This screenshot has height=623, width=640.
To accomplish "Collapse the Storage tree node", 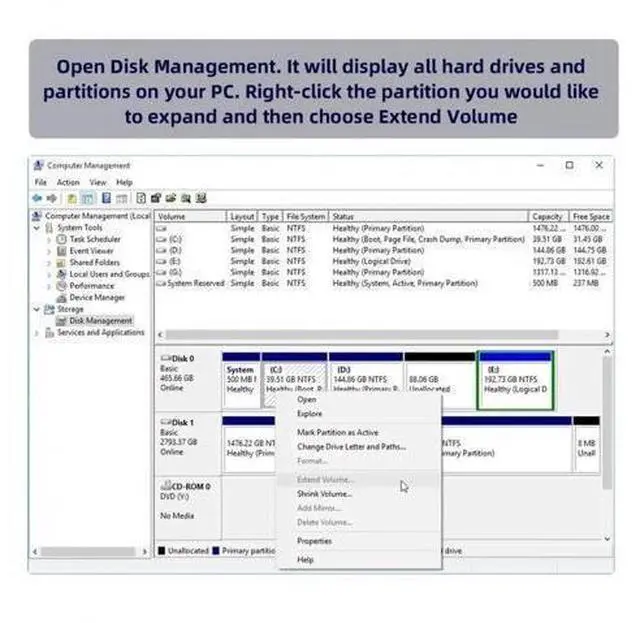I will tap(37, 309).
